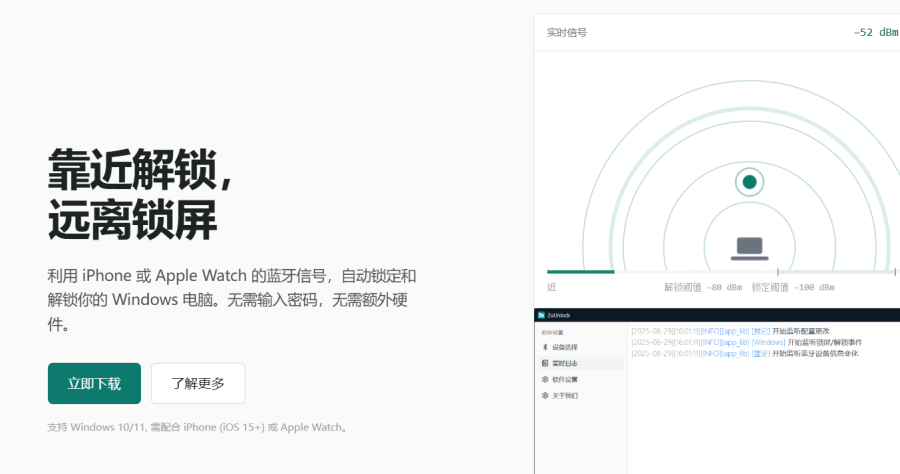Image resolution: width=900 pixels, height=474 pixels.
Task: Click the paragraph starting 利用 iPhone 或 Apple Watch
Action: point(232,300)
